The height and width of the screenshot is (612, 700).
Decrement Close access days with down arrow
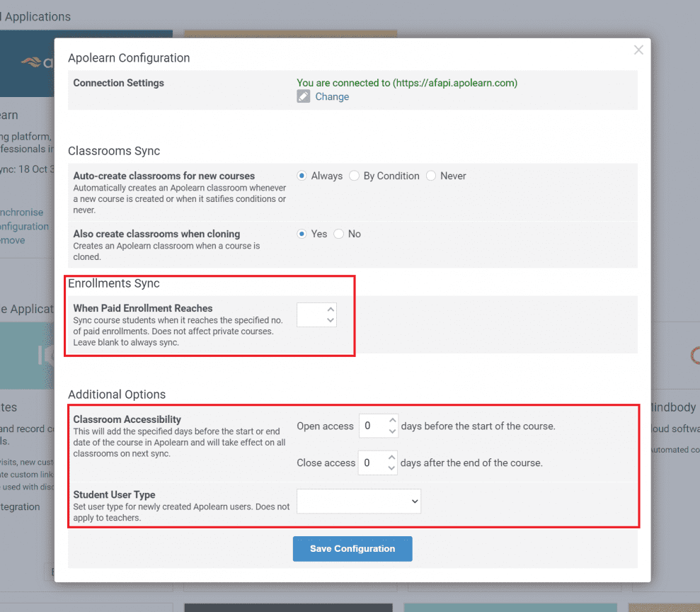(x=392, y=468)
